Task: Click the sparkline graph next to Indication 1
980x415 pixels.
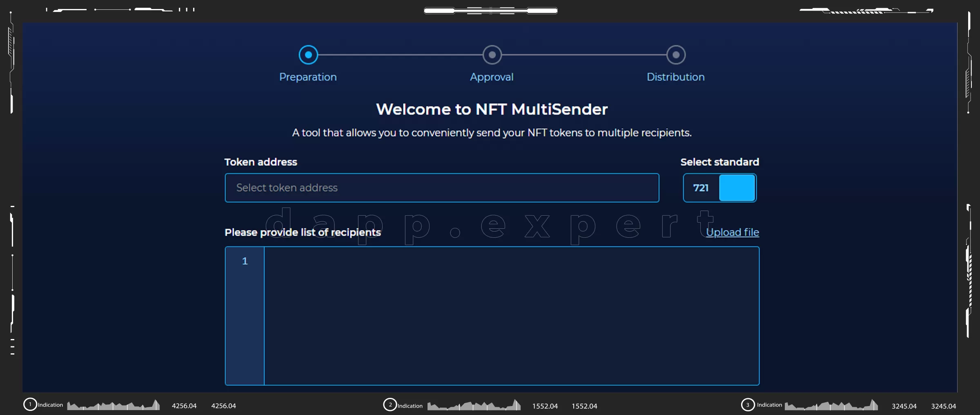Action: 114,405
